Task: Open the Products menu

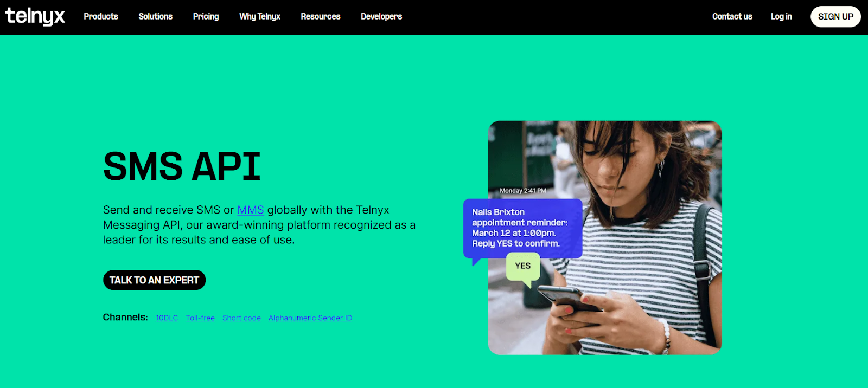Action: coord(101,16)
